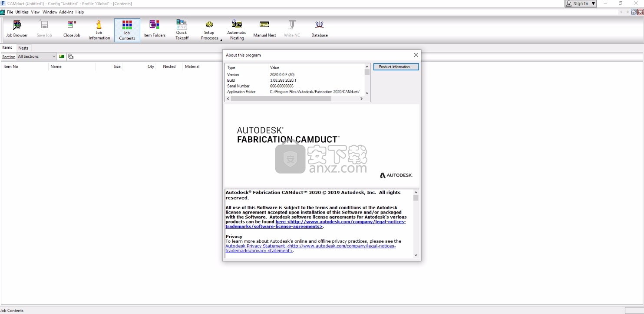
Task: Run Automatic Nesting
Action: [237, 30]
